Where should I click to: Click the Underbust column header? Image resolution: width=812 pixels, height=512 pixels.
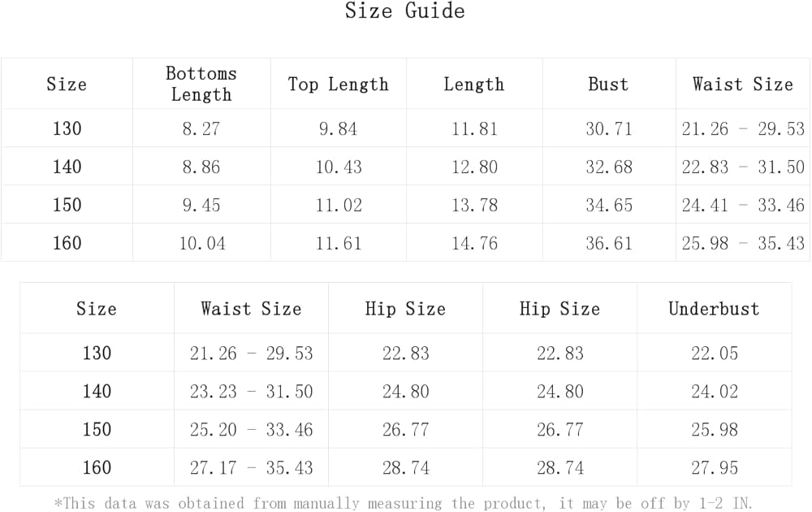(x=714, y=309)
